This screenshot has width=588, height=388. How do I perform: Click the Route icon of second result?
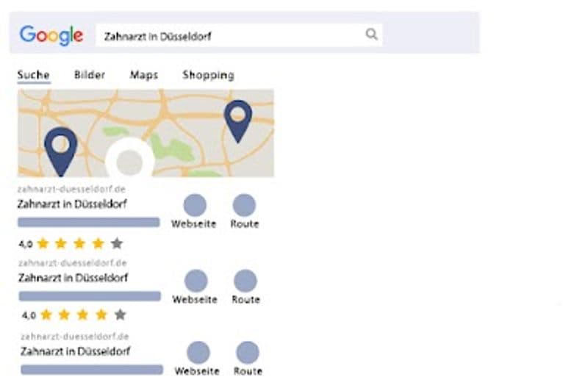(245, 281)
